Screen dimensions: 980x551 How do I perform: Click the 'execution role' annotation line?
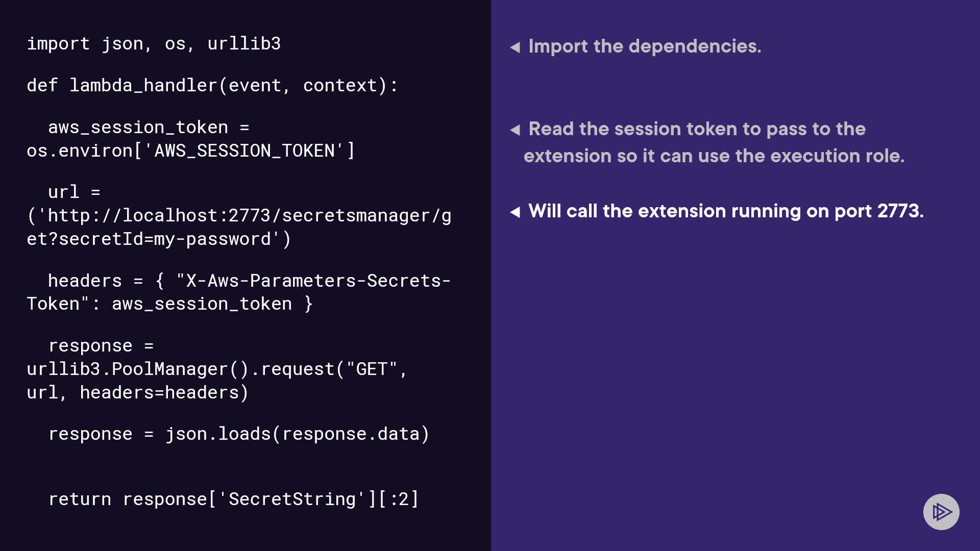click(x=714, y=156)
